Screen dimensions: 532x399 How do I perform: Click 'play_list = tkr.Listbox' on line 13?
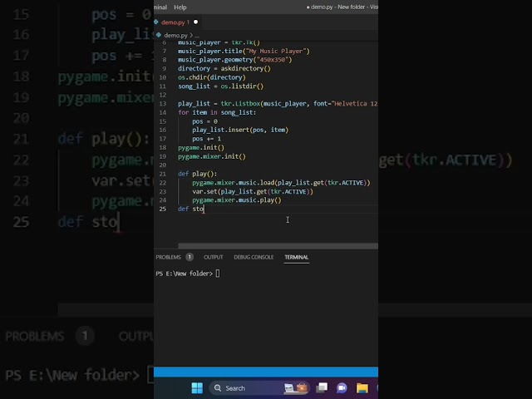click(219, 103)
